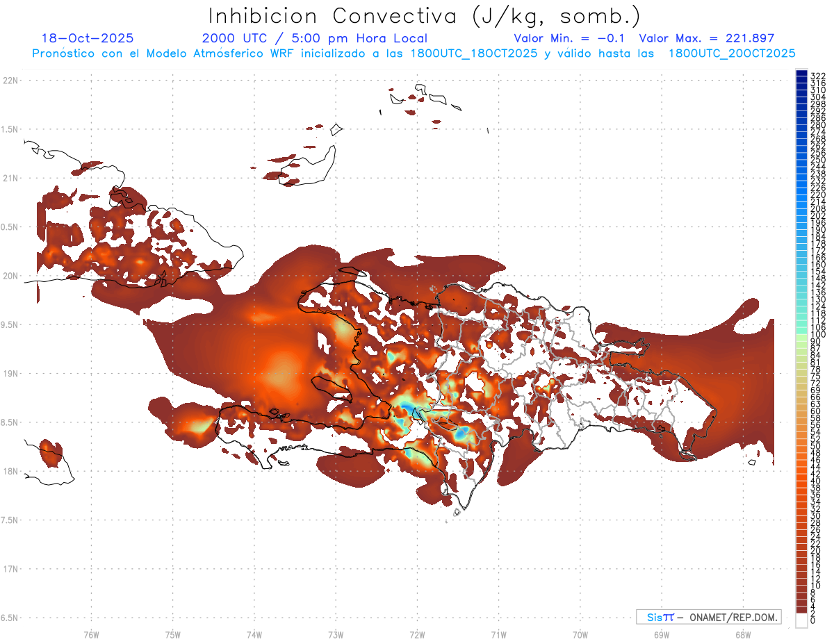The height and width of the screenshot is (644, 834).
Task: Click the color scale value 250
Action: click(817, 160)
